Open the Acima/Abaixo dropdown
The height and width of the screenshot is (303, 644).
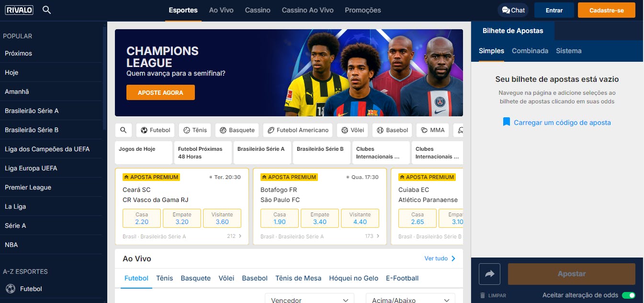(x=410, y=300)
